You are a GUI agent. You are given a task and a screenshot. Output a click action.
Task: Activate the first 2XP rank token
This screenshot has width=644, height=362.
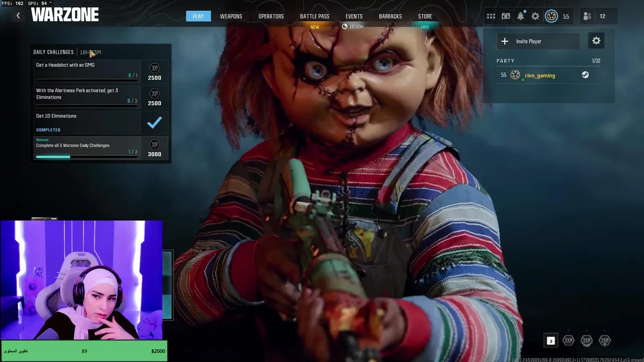pos(569,341)
